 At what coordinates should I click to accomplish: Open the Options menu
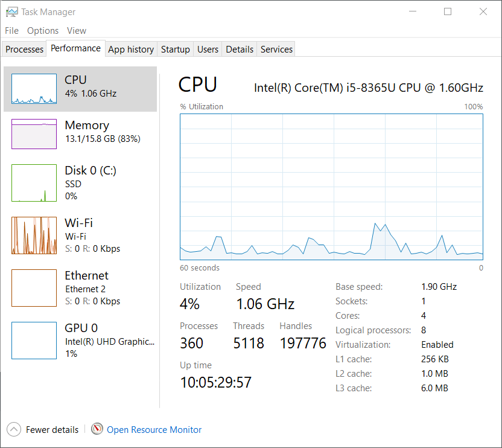coord(43,31)
